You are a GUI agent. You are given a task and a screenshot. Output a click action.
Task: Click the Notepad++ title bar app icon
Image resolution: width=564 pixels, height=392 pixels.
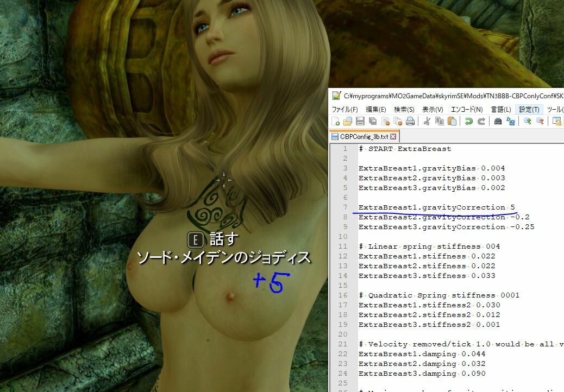point(336,96)
